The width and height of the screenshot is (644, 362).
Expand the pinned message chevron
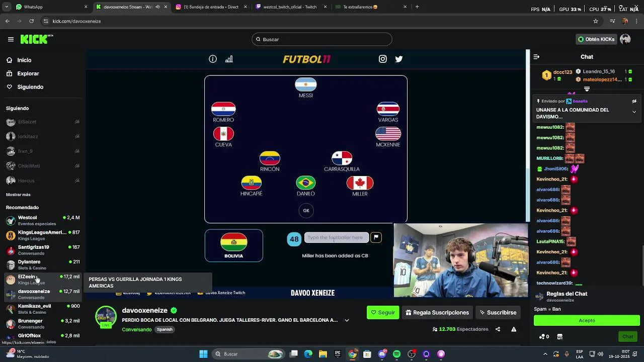click(634, 112)
